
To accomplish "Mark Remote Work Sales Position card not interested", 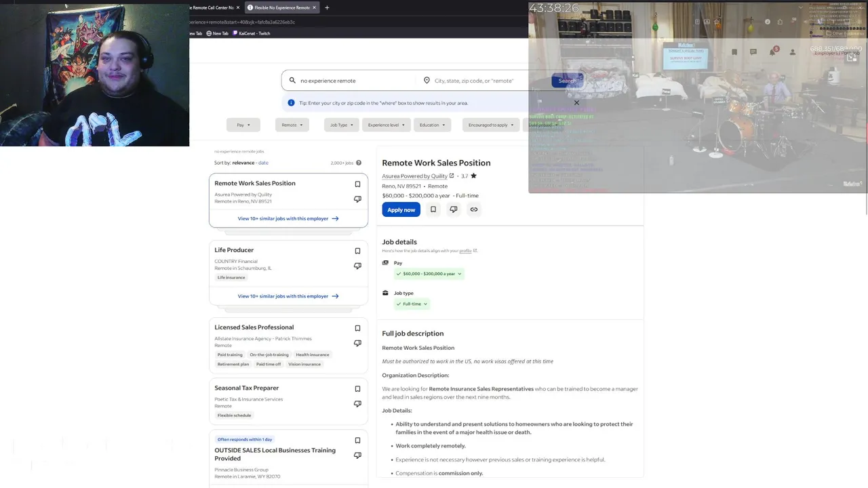I will [357, 199].
